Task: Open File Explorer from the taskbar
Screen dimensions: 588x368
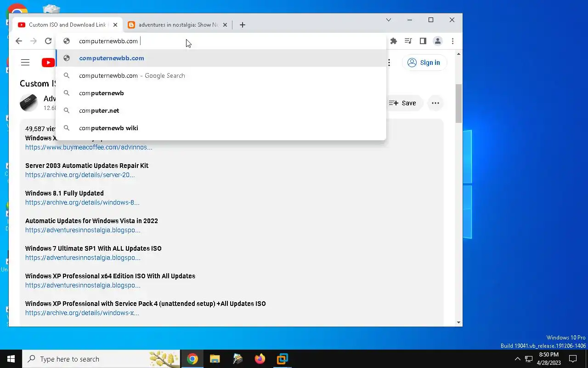Action: coord(215,359)
